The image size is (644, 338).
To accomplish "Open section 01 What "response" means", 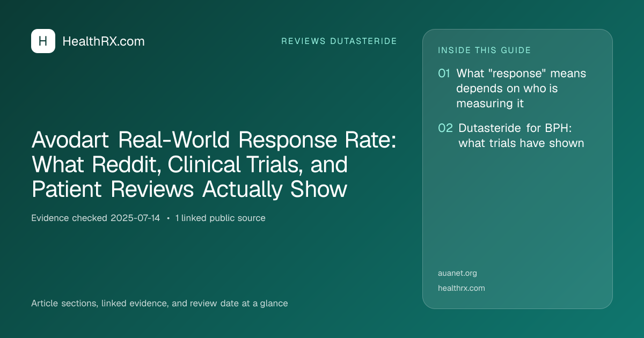I will point(512,89).
